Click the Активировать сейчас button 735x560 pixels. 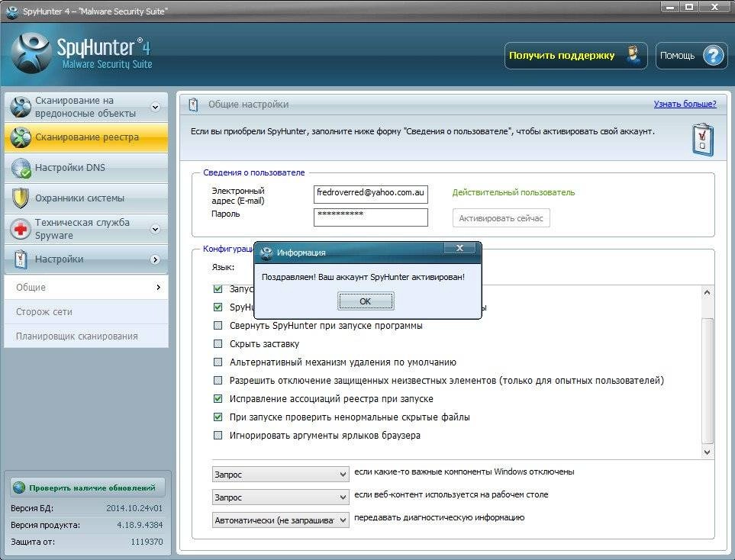click(501, 218)
